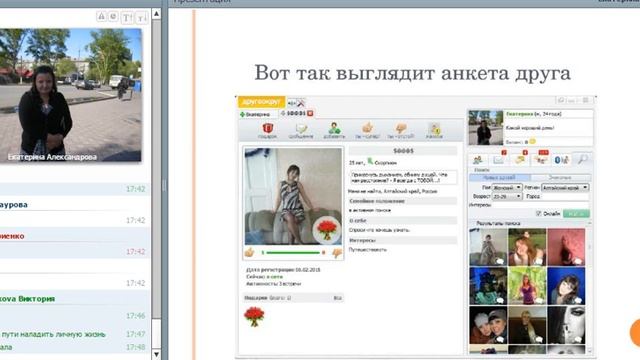Viewport: 640px width, 360px height.
Task: Open the first search result photo
Action: [x=488, y=247]
